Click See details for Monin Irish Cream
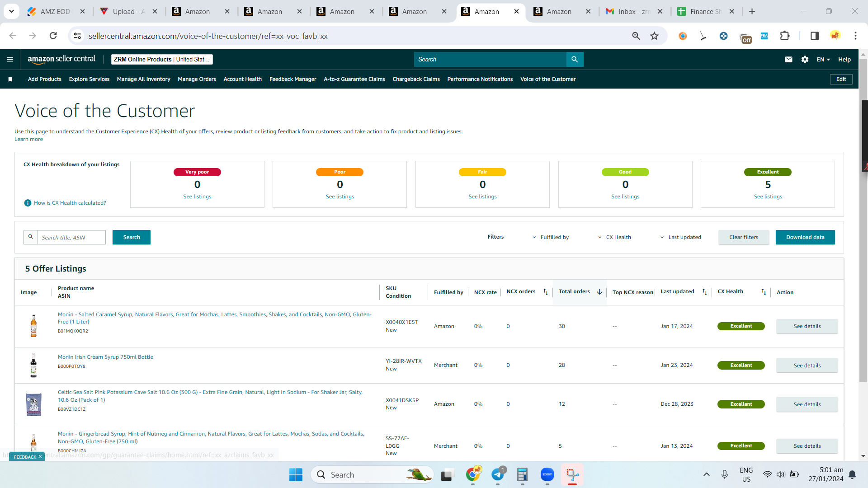The width and height of the screenshot is (868, 488). 807,365
